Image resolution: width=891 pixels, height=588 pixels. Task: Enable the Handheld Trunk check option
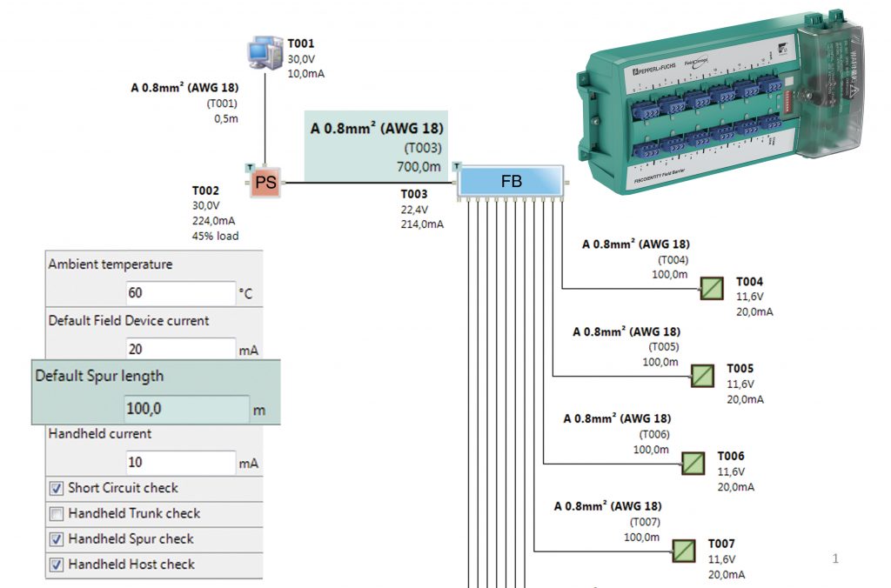pyautogui.click(x=56, y=514)
